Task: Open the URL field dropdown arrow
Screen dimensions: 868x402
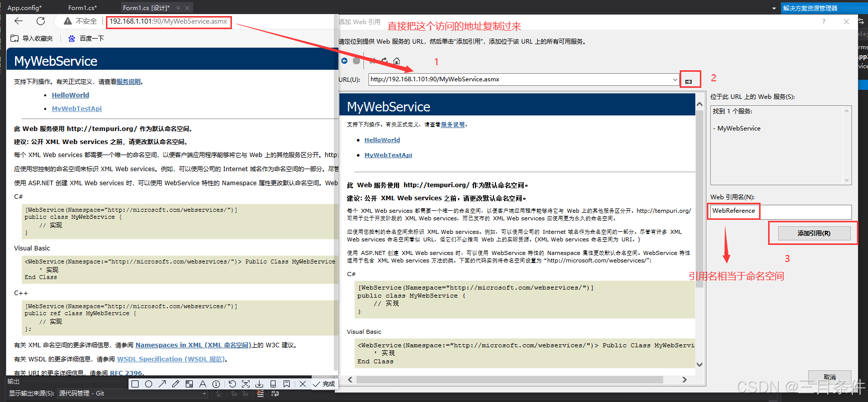Action: pyautogui.click(x=675, y=79)
